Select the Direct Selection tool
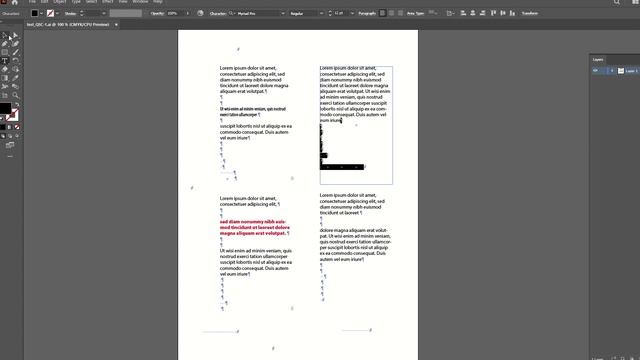The image size is (640, 360). (15, 36)
